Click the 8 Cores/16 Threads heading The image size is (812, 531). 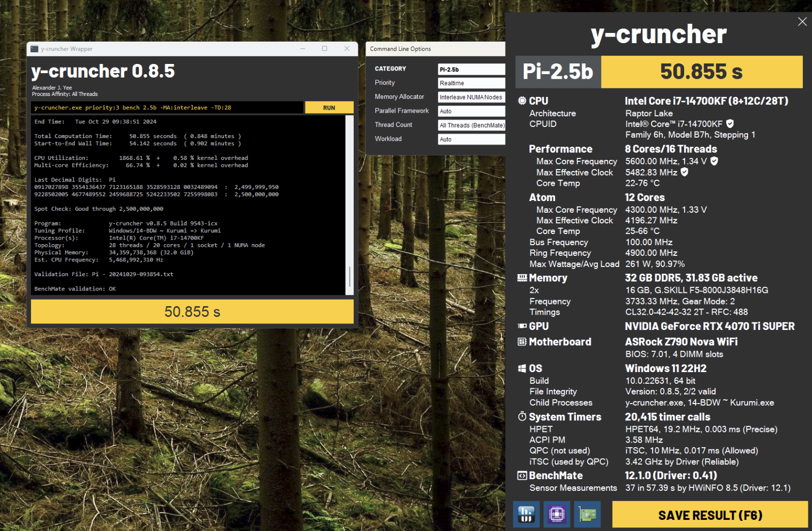coord(671,149)
